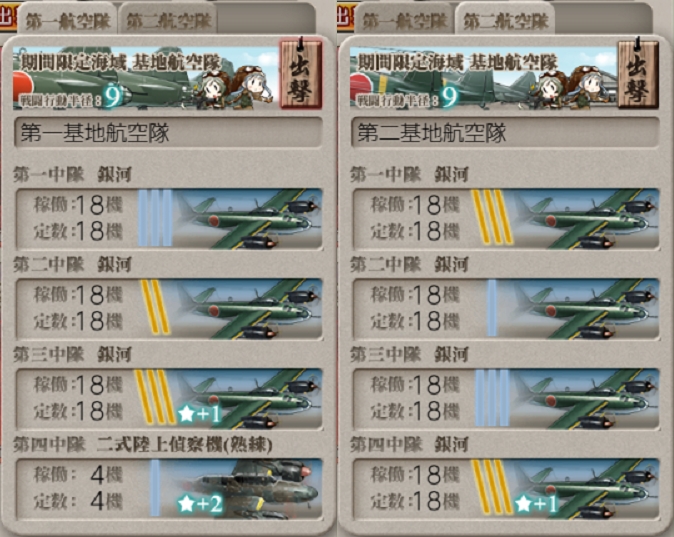Click the ★+1 star on 第二基地航空隊's 第四中隊
Viewport: 674px width, 537px height.
coord(536,504)
